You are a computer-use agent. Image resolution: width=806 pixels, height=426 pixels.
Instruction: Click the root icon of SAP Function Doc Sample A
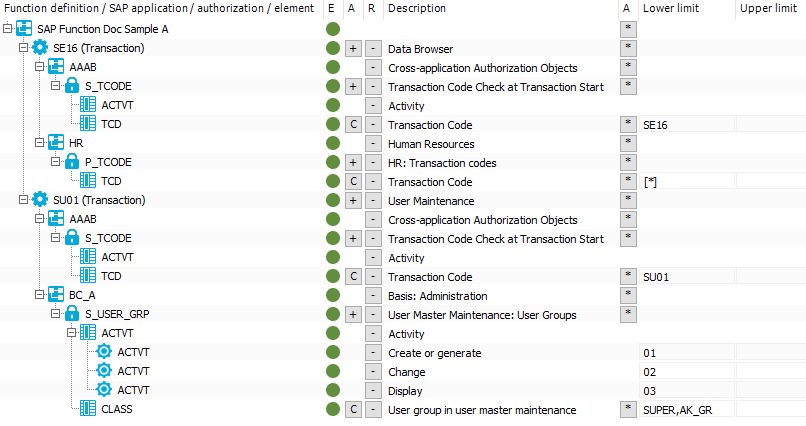[24, 29]
